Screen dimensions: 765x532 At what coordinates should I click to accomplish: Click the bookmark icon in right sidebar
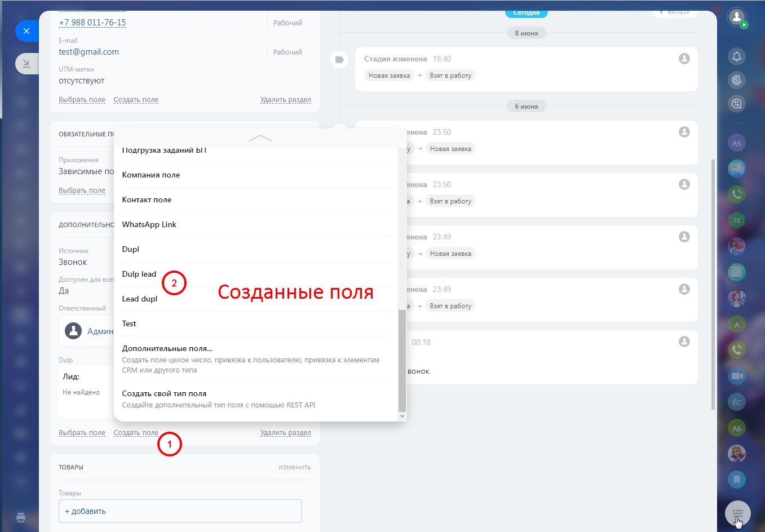(736, 480)
